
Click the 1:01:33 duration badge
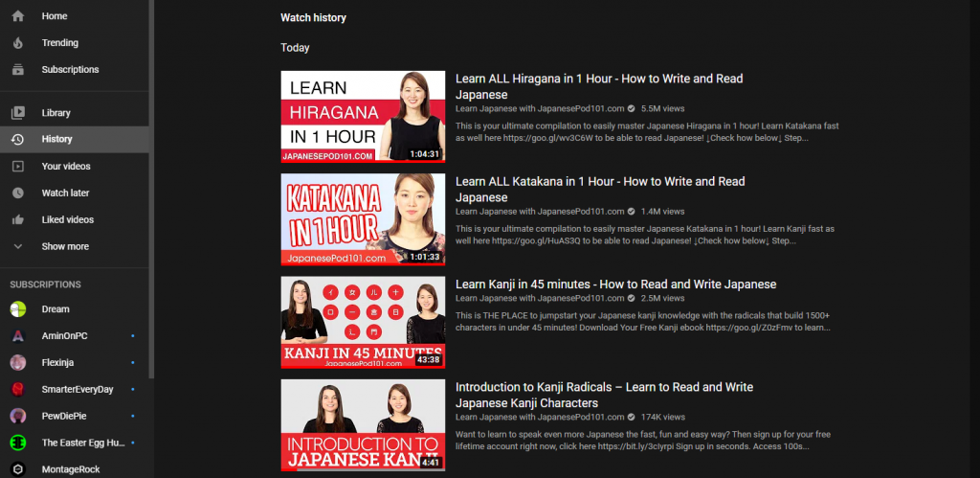425,257
